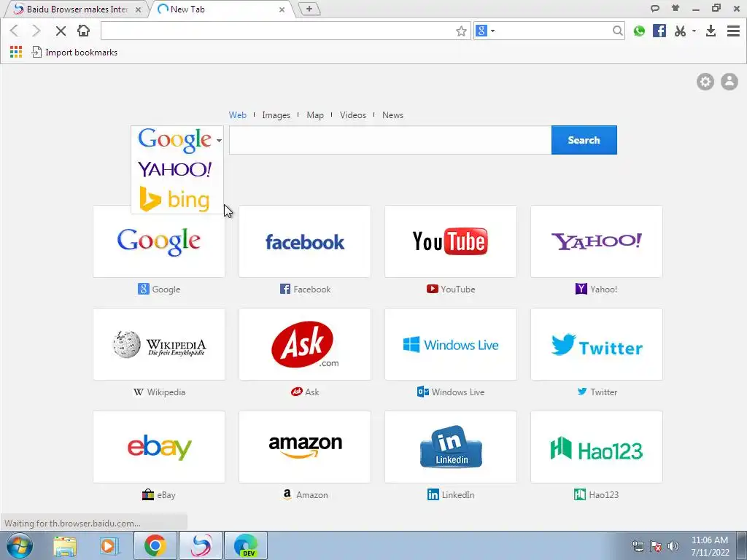The height and width of the screenshot is (560, 747).
Task: Click the Hao123 label under tile
Action: click(603, 495)
